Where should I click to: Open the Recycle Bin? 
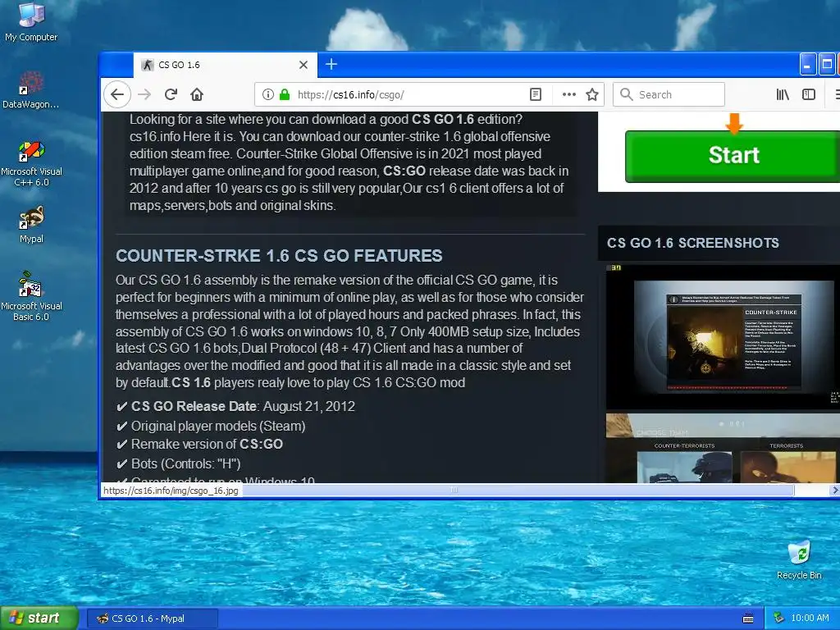pos(799,559)
